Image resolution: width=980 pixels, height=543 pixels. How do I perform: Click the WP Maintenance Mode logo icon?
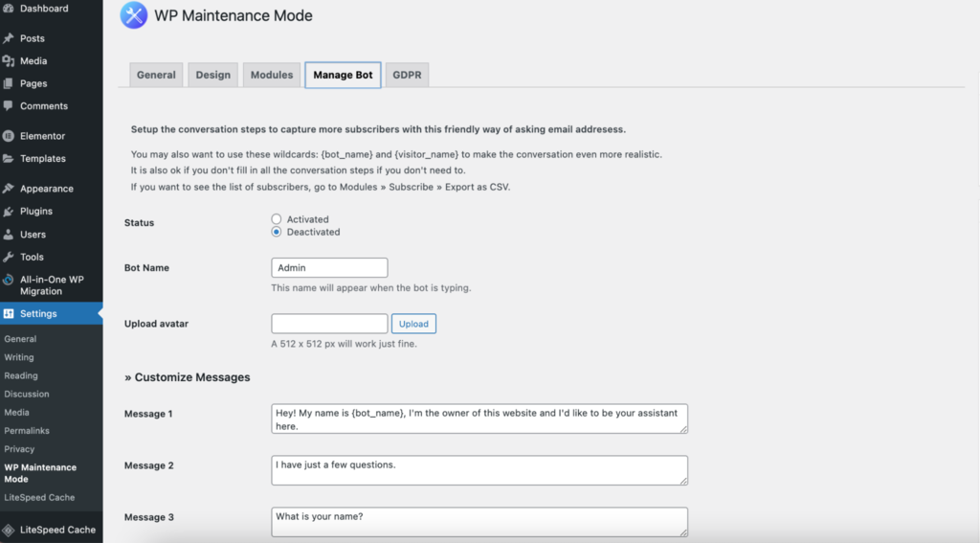134,15
